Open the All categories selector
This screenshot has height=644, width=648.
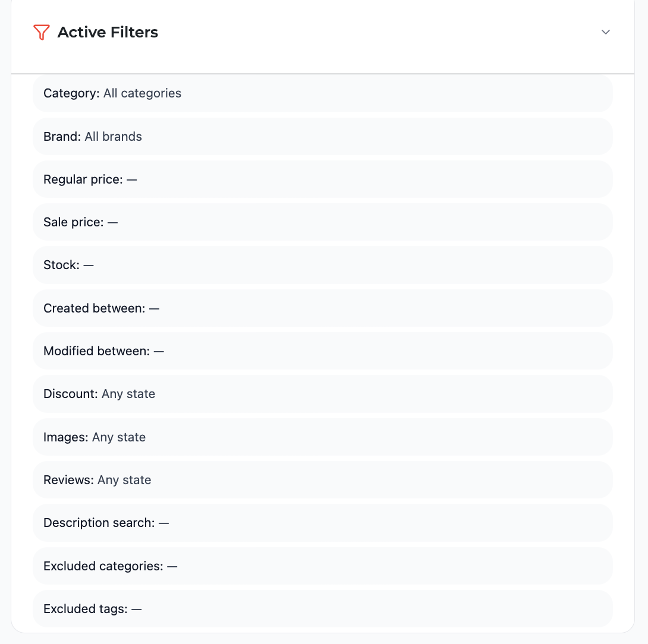(x=142, y=93)
